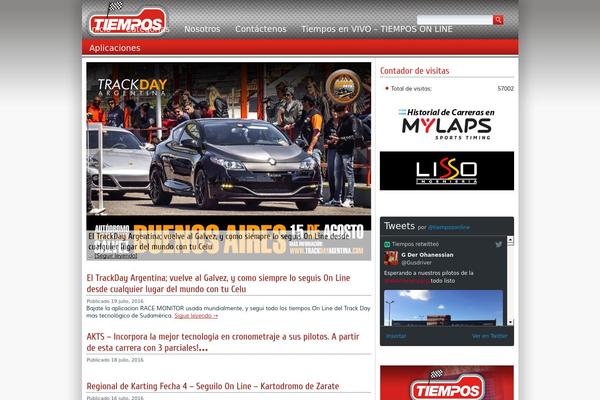Click the tweets scrollbar up arrow
600x400 pixels.
pos(510,239)
